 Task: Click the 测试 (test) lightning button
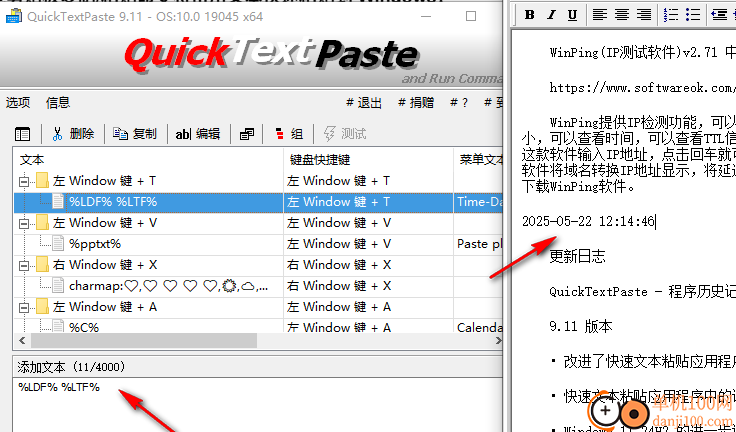coord(345,134)
